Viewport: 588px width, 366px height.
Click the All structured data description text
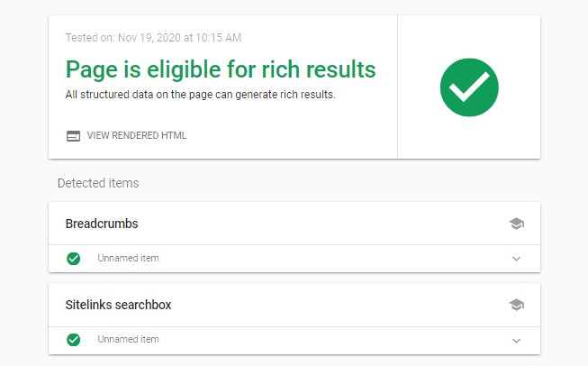(200, 95)
